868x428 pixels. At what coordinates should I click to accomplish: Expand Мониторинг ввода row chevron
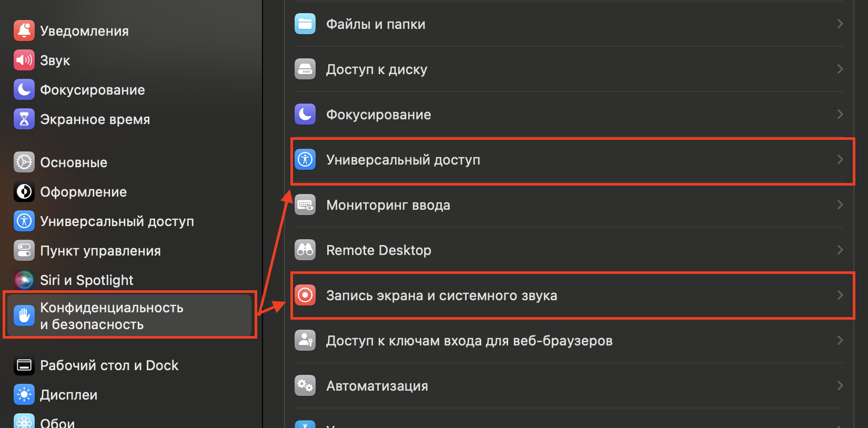coord(840,205)
